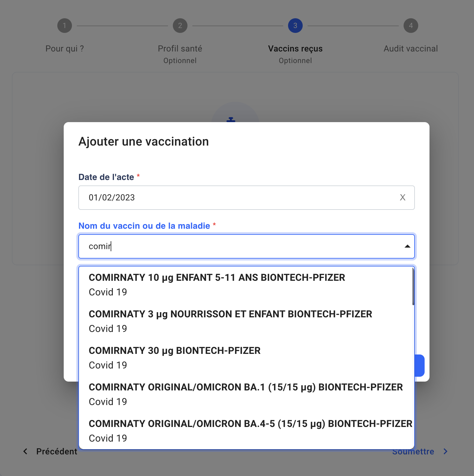Screen dimensions: 474x476
Task: Click the Date de l'acte input field
Action: pos(247,198)
